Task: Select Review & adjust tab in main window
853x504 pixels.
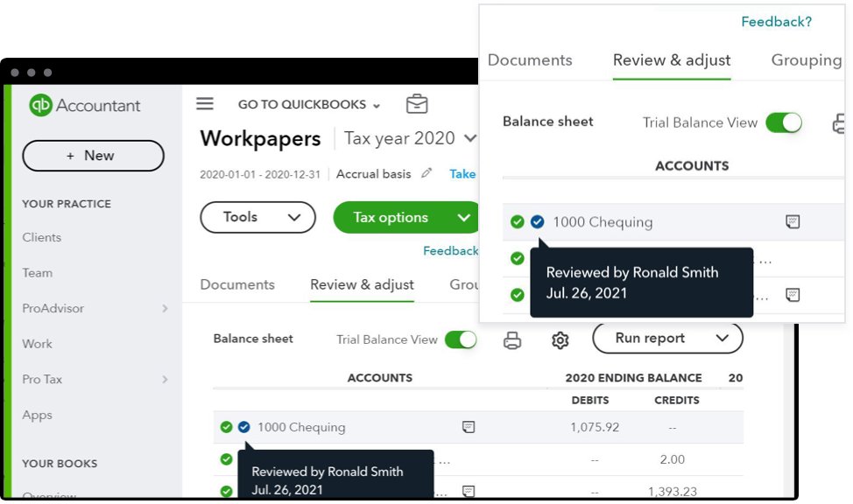Action: 362,284
